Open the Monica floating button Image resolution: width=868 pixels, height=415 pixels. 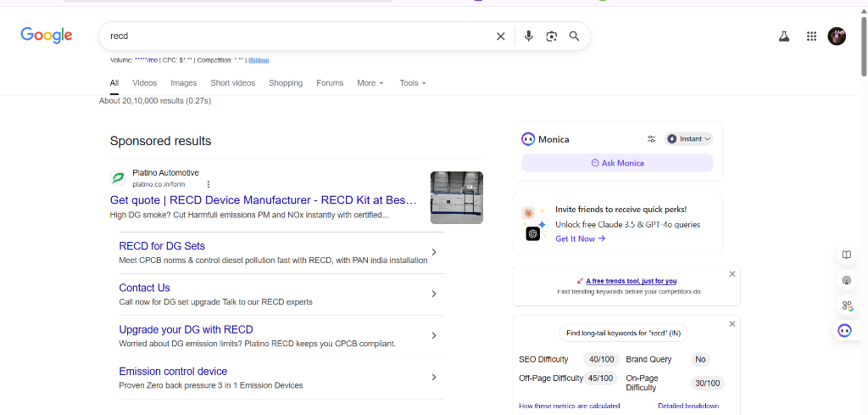pyautogui.click(x=845, y=331)
